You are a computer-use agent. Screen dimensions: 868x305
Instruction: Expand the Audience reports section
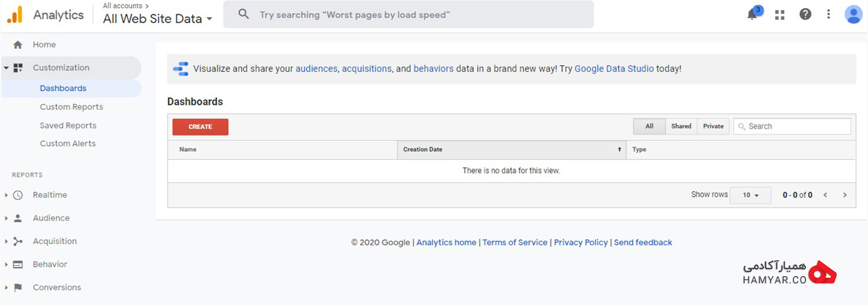pyautogui.click(x=51, y=218)
